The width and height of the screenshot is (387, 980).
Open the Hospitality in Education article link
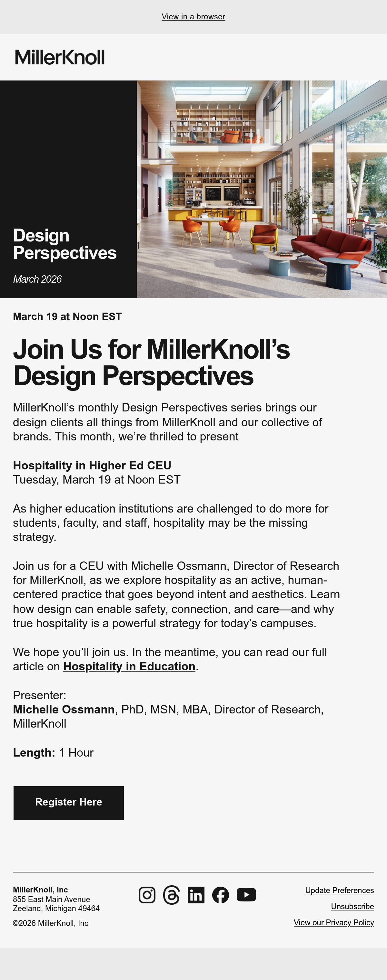coord(129,666)
